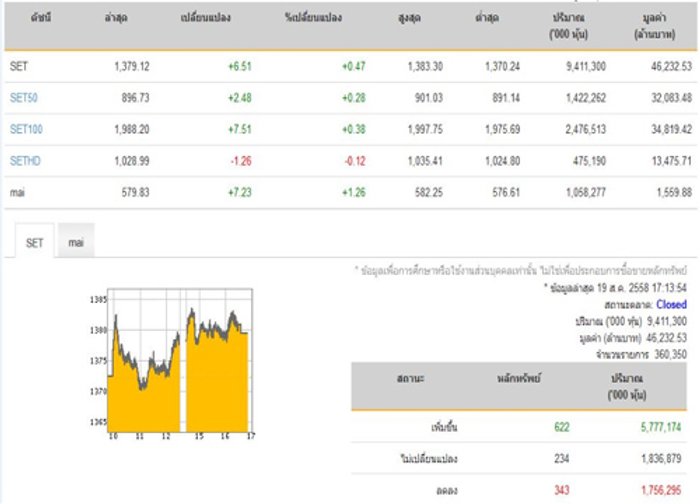Viewport: 700px width, 504px height.
Task: Click SET50 high value 901.03
Action: point(429,98)
